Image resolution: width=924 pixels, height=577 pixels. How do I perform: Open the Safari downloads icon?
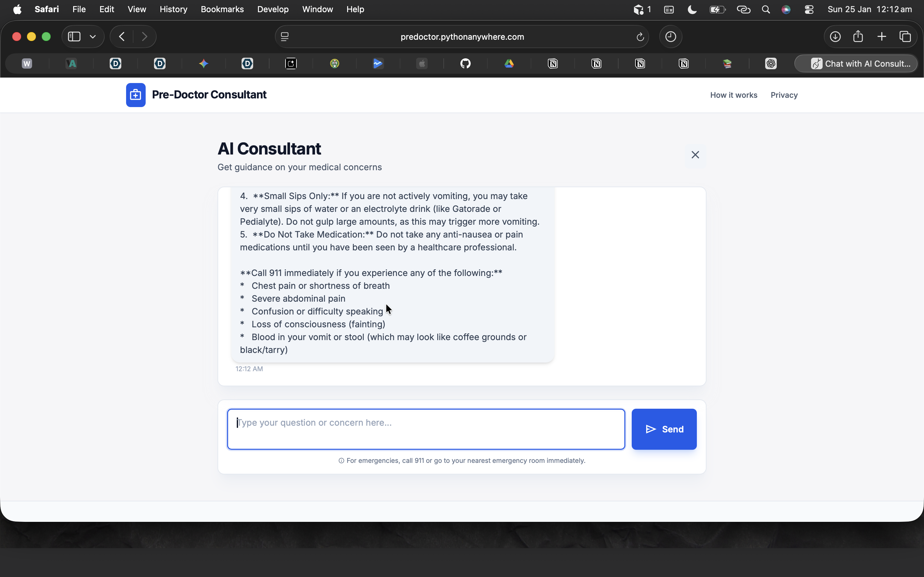coord(835,37)
